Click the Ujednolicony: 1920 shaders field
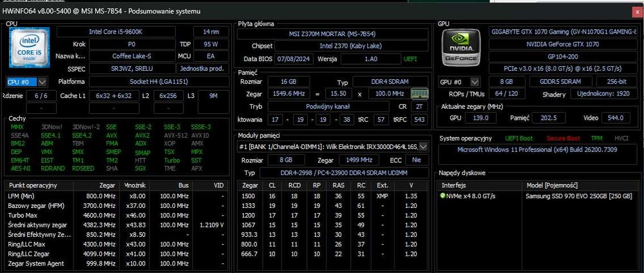This screenshot has height=273, width=644. (604, 93)
